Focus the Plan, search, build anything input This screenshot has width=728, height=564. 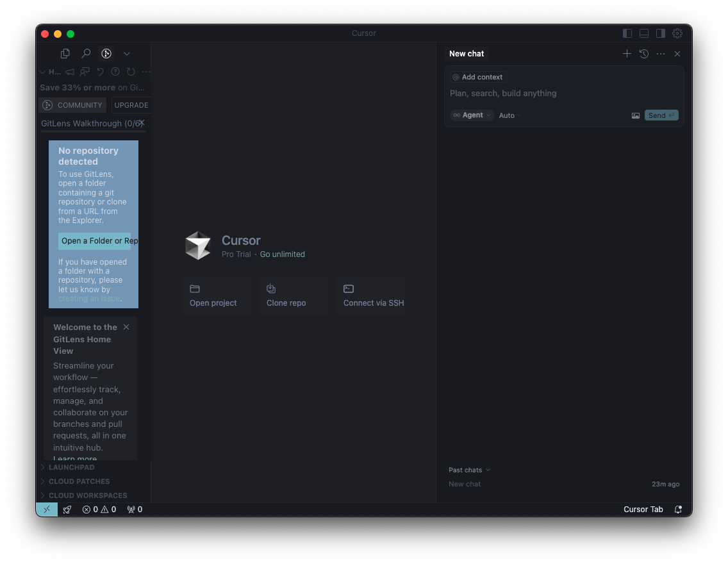tap(564, 94)
